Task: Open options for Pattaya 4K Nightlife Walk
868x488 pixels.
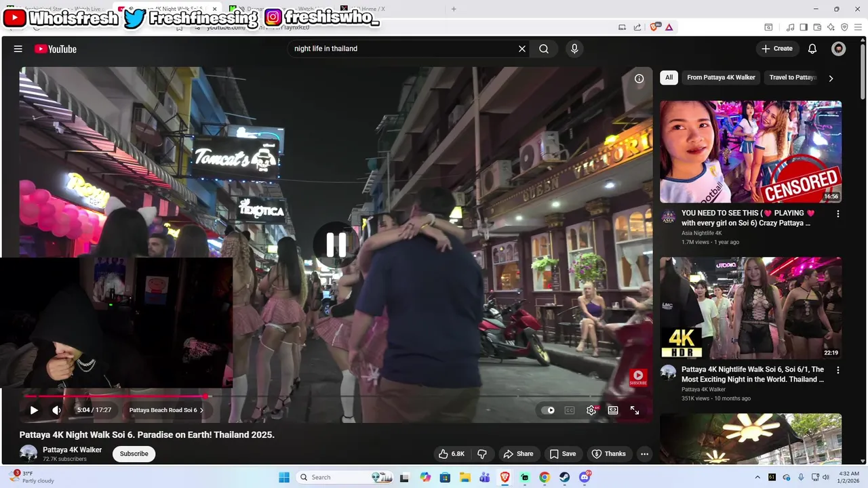Action: click(x=837, y=370)
